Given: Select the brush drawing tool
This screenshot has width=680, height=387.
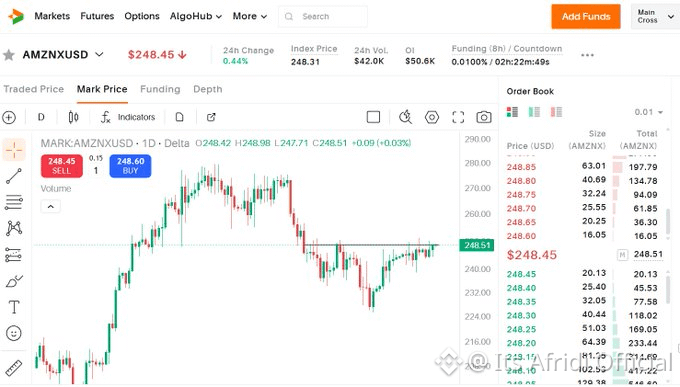Looking at the screenshot, I should [14, 281].
